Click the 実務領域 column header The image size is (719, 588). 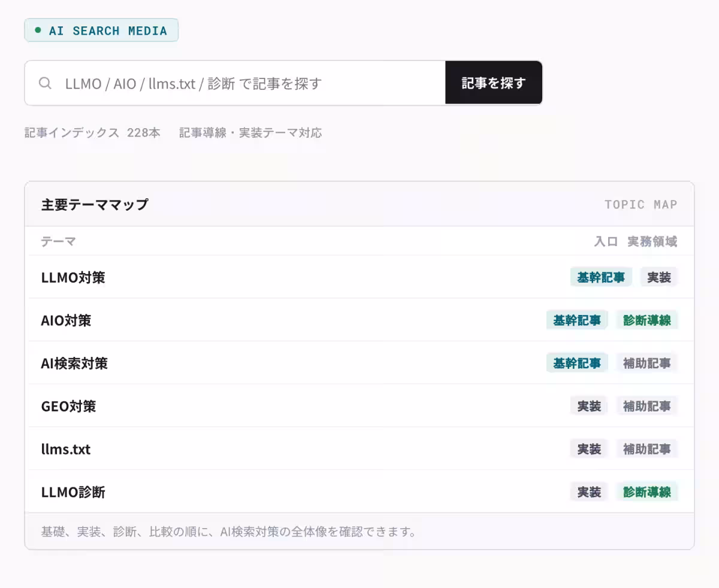pyautogui.click(x=652, y=242)
